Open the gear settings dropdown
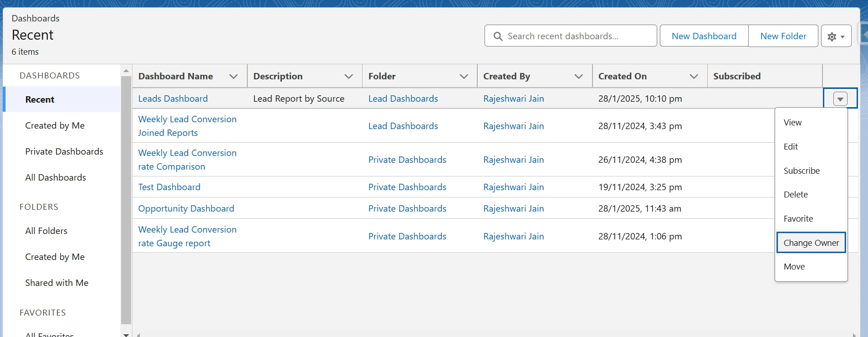This screenshot has width=868, height=337. [x=836, y=36]
